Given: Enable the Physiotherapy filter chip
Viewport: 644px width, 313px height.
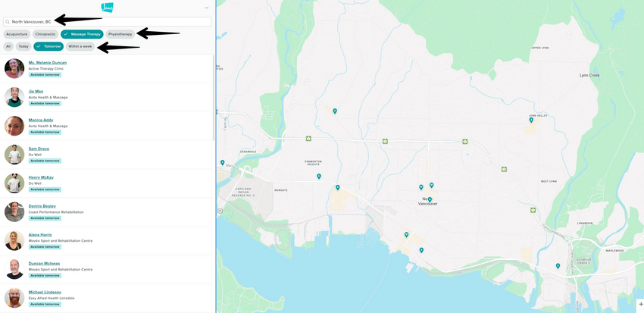Looking at the screenshot, I should pyautogui.click(x=120, y=34).
